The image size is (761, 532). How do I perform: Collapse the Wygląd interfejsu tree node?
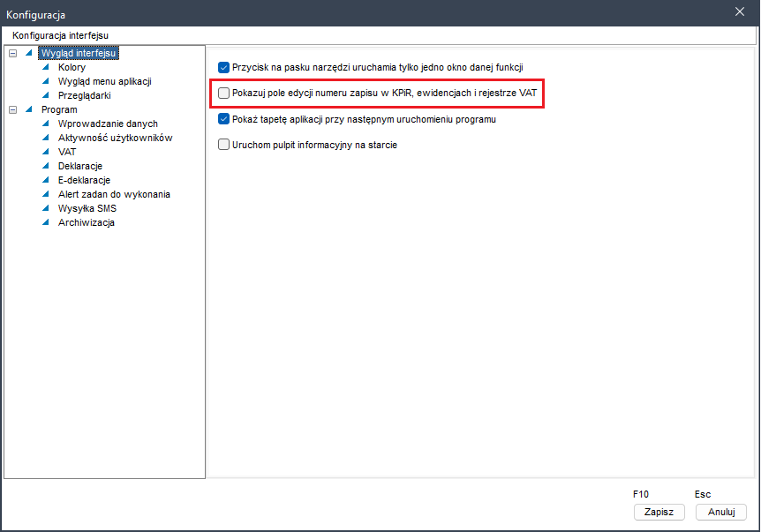pyautogui.click(x=13, y=53)
